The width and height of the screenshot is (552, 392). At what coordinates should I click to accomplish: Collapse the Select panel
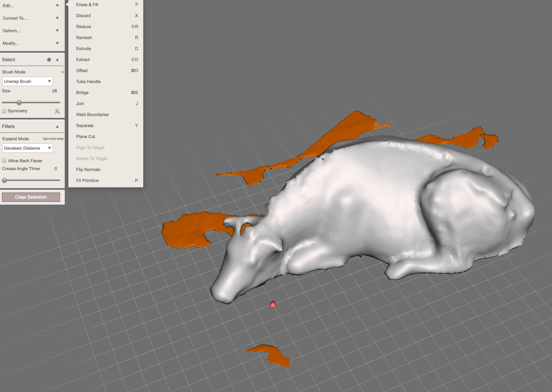click(x=57, y=60)
